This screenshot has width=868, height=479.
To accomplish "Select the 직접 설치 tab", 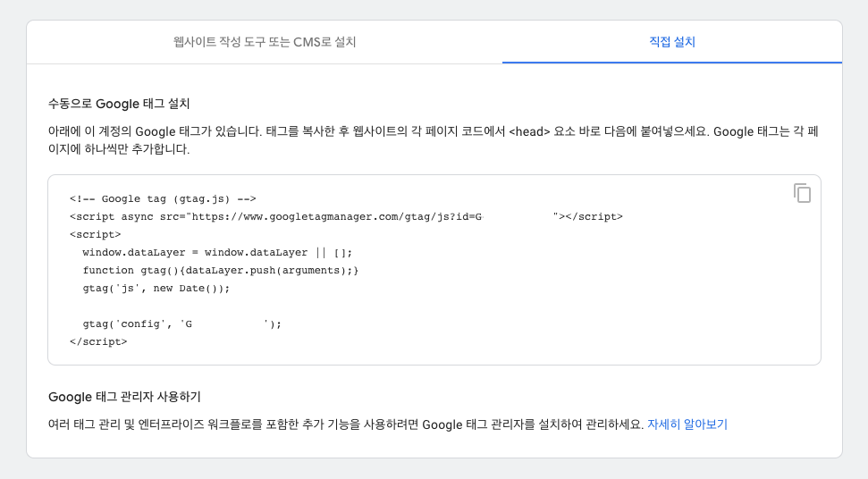I will (672, 42).
